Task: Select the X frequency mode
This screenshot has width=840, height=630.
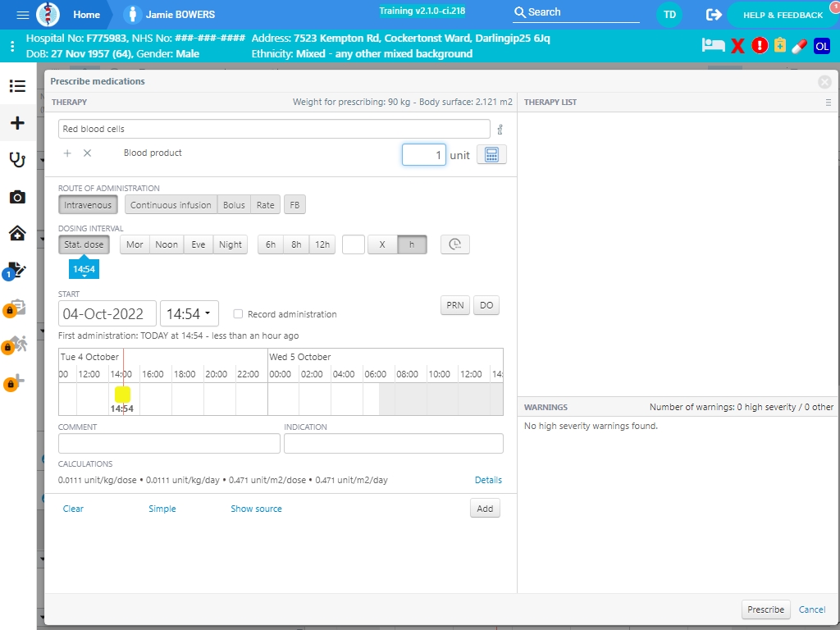Action: coord(382,244)
